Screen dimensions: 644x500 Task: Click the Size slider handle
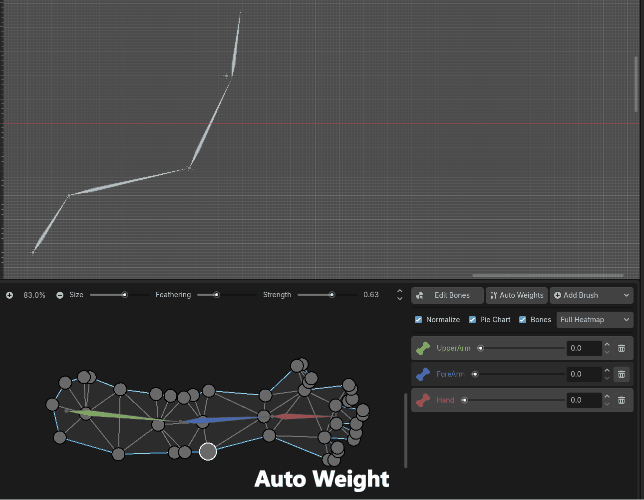point(124,295)
